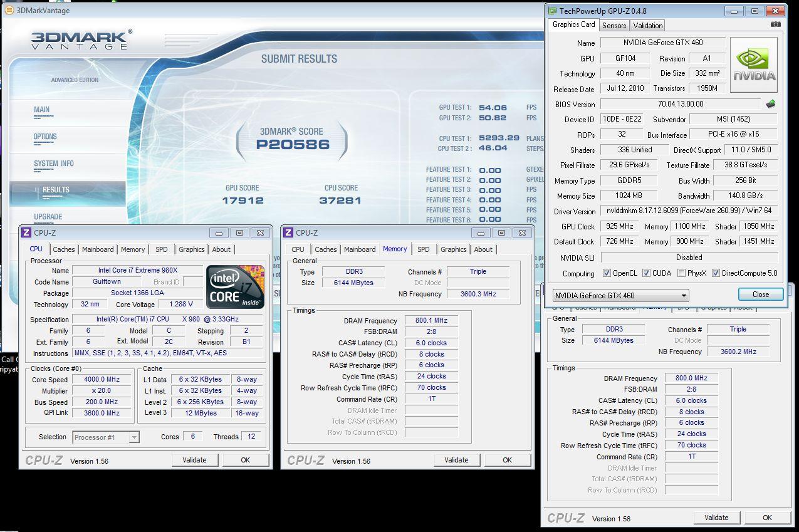
Task: Click the BIOS Version field 70.04.13.00.00
Action: coord(681,104)
